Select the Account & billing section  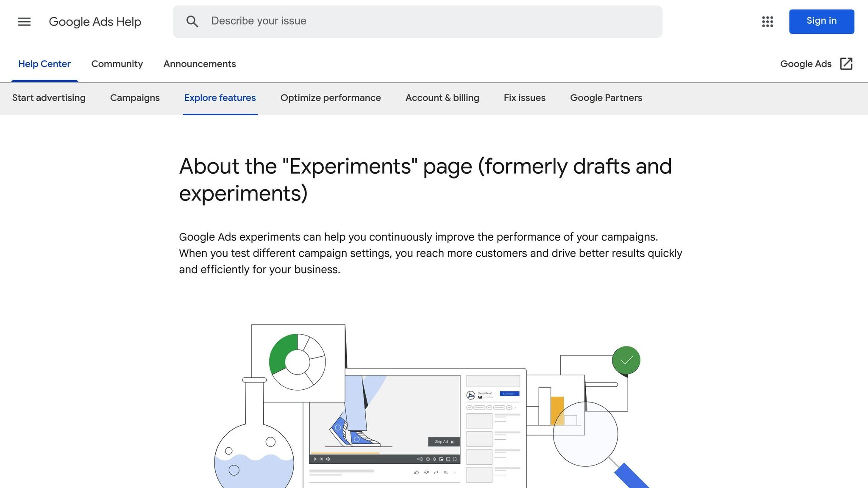[442, 98]
